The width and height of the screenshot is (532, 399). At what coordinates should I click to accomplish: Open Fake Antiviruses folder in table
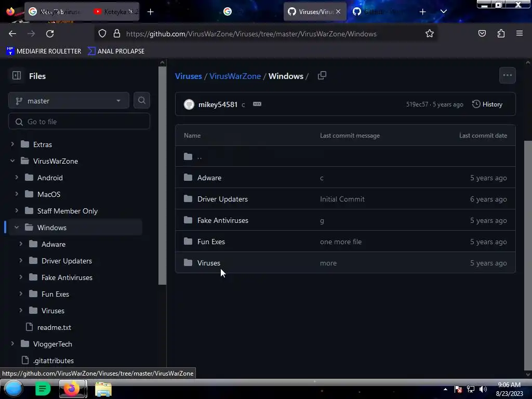pyautogui.click(x=223, y=220)
